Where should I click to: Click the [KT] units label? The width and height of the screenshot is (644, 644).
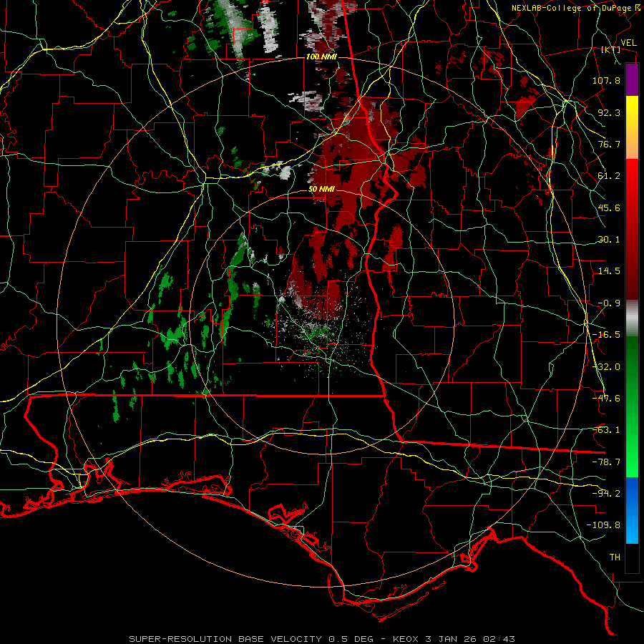pyautogui.click(x=611, y=49)
